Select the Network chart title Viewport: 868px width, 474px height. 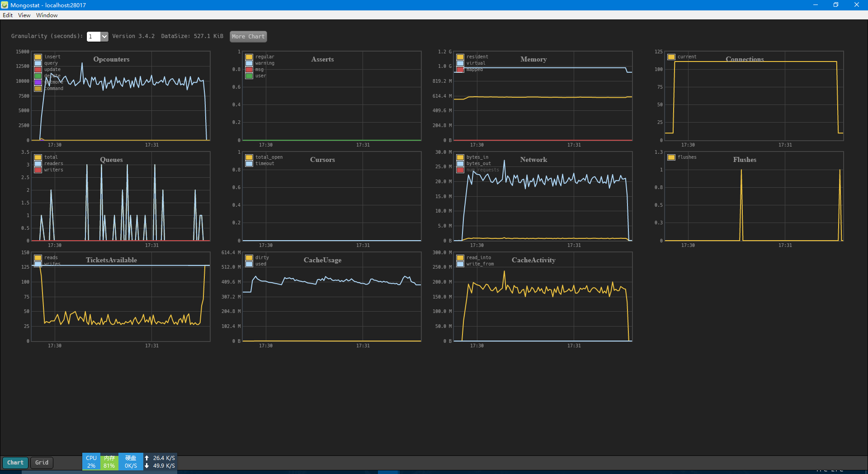[533, 160]
